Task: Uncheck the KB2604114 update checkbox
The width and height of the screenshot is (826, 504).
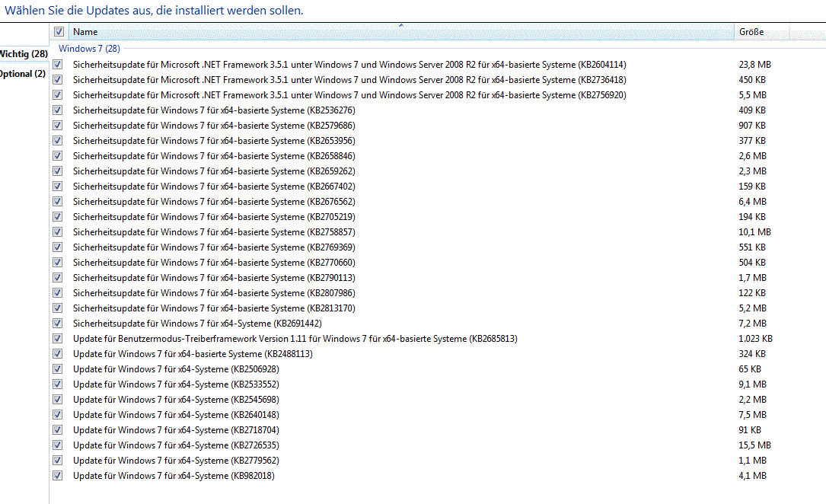Action: pos(58,64)
